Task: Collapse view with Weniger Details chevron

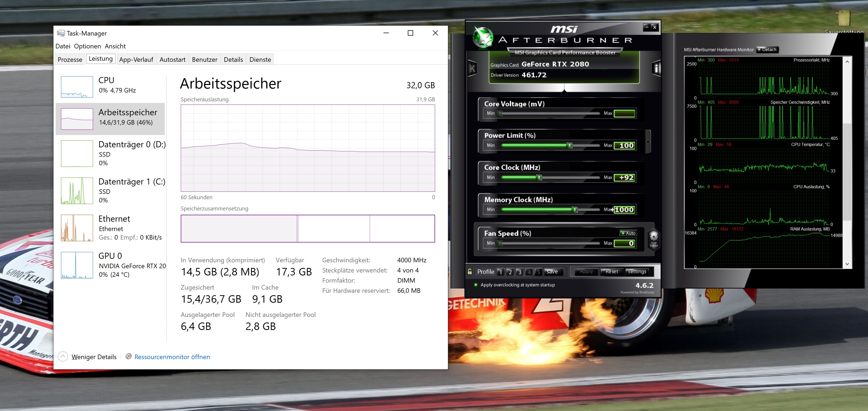Action: (63, 356)
